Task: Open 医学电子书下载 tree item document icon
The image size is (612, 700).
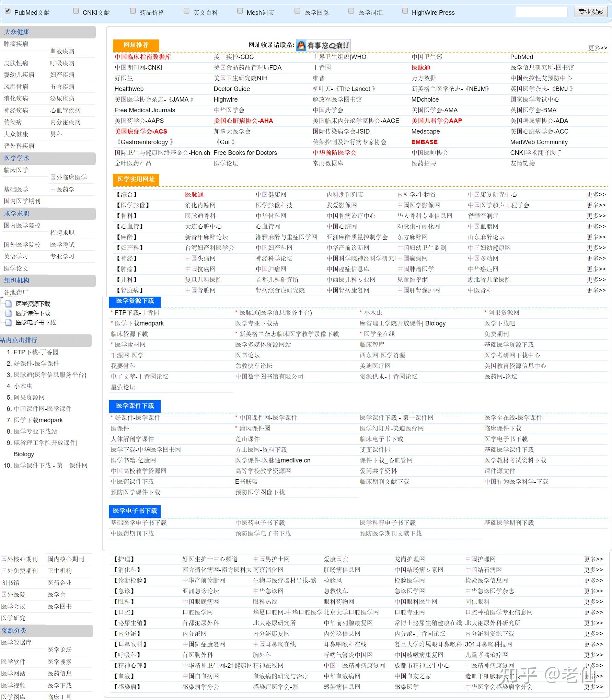Action: [x=9, y=322]
